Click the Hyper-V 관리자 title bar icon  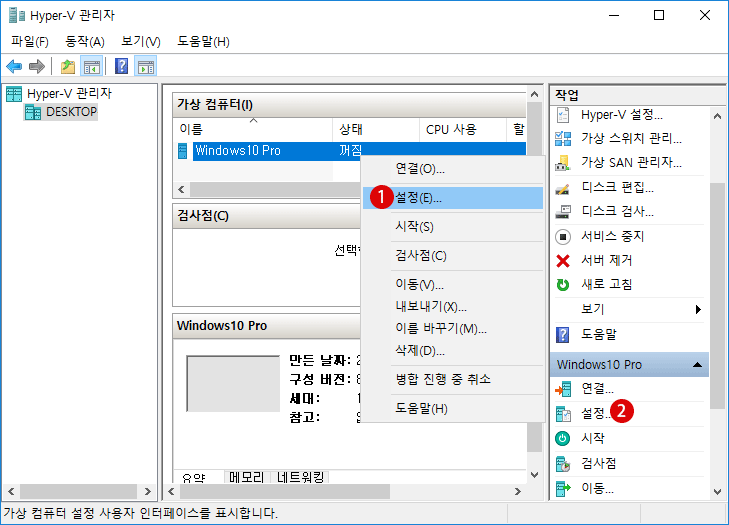[x=17, y=15]
